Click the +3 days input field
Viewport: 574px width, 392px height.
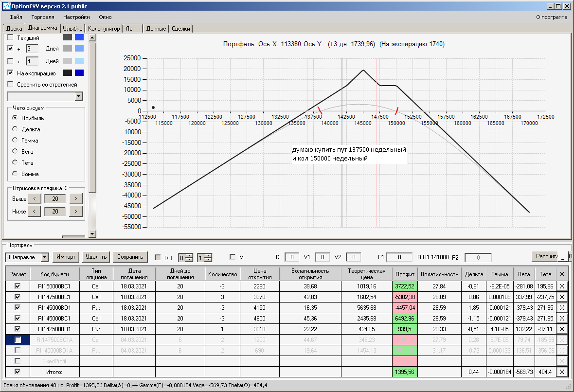[x=32, y=48]
